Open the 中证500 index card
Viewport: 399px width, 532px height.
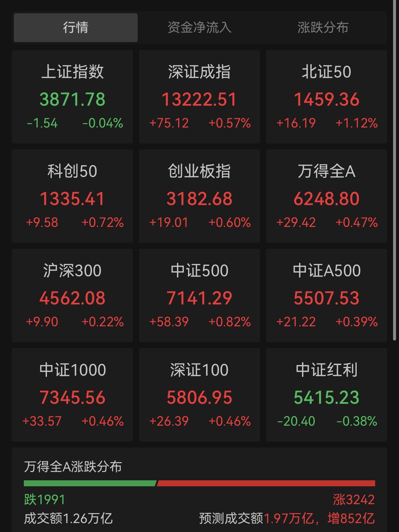(x=199, y=295)
